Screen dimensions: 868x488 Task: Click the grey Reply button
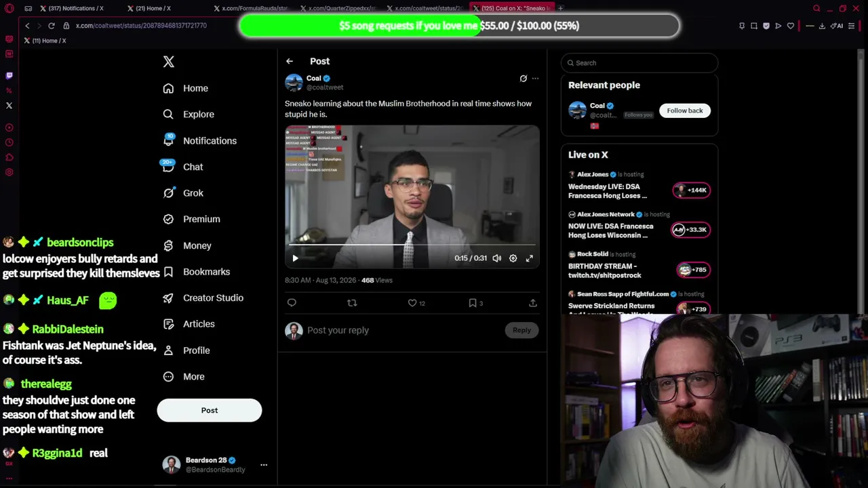coord(521,330)
